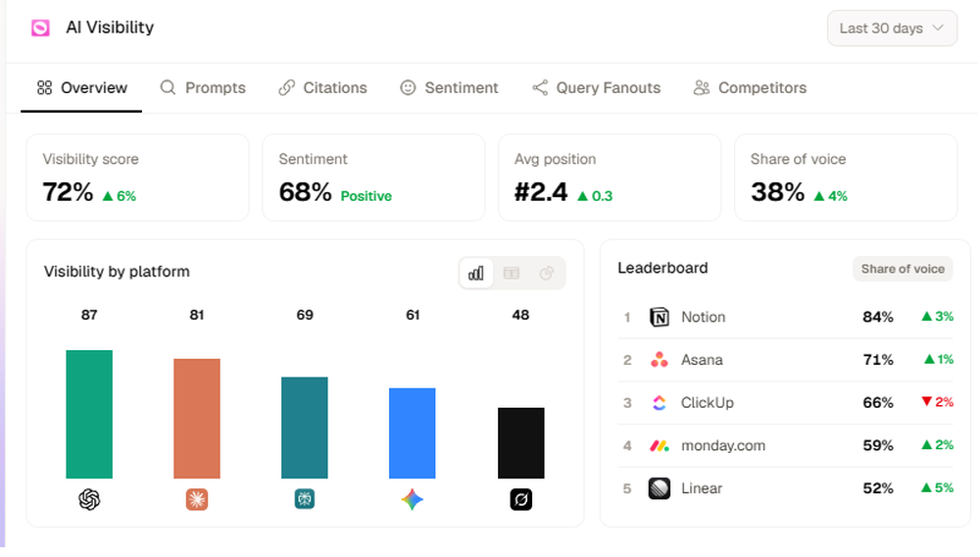Click the 59% value for monday.com
980x557 pixels.
pyautogui.click(x=878, y=446)
